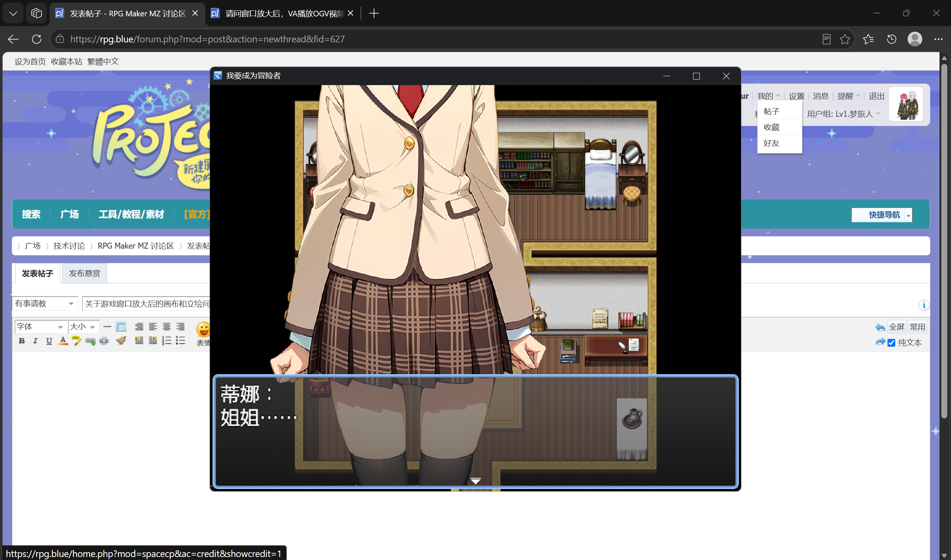This screenshot has width=951, height=560.
Task: Click 退出 to log out
Action: (876, 96)
